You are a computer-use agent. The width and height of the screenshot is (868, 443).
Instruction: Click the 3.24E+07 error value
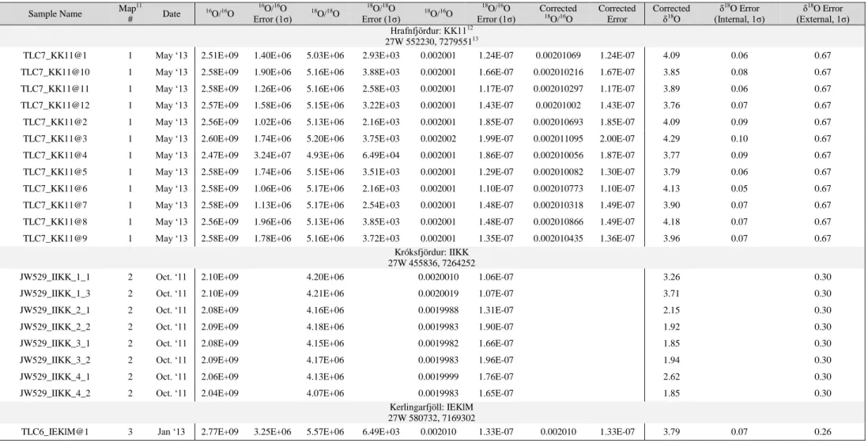[x=273, y=155]
